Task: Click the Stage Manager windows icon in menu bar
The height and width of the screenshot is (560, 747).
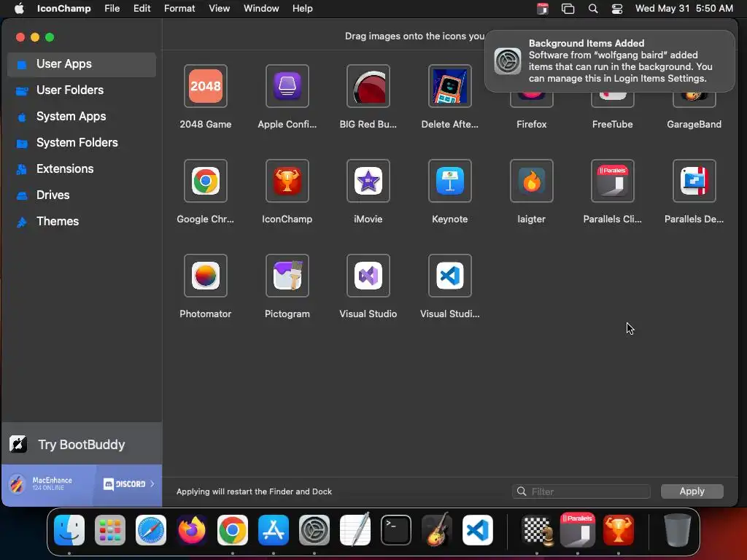Action: 568,9
